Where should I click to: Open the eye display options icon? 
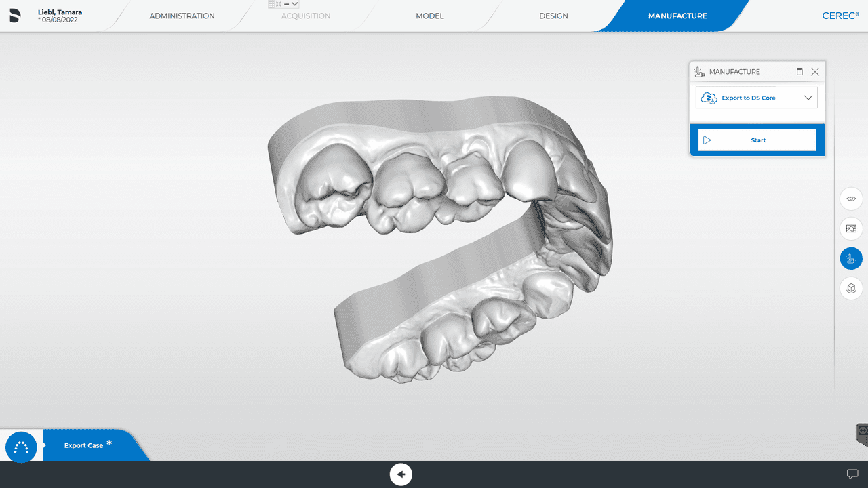click(x=851, y=199)
